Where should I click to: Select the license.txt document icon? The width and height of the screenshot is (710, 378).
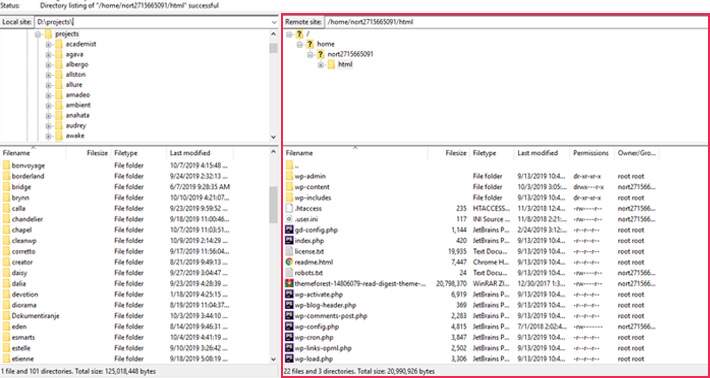[x=290, y=251]
